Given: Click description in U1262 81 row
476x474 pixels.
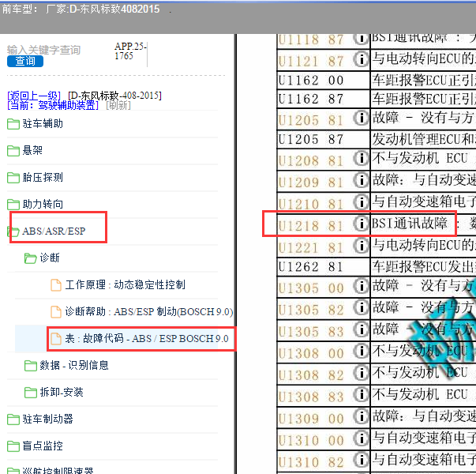Looking at the screenshot, I should click(424, 267).
